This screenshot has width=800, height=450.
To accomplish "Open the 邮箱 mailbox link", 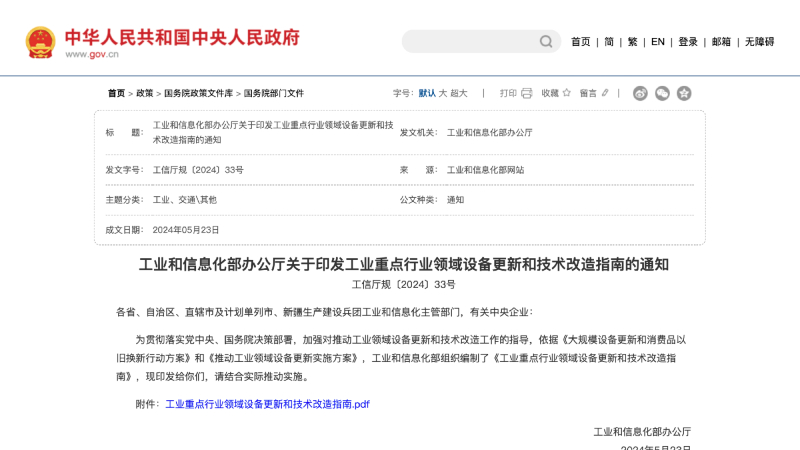I will [x=721, y=42].
